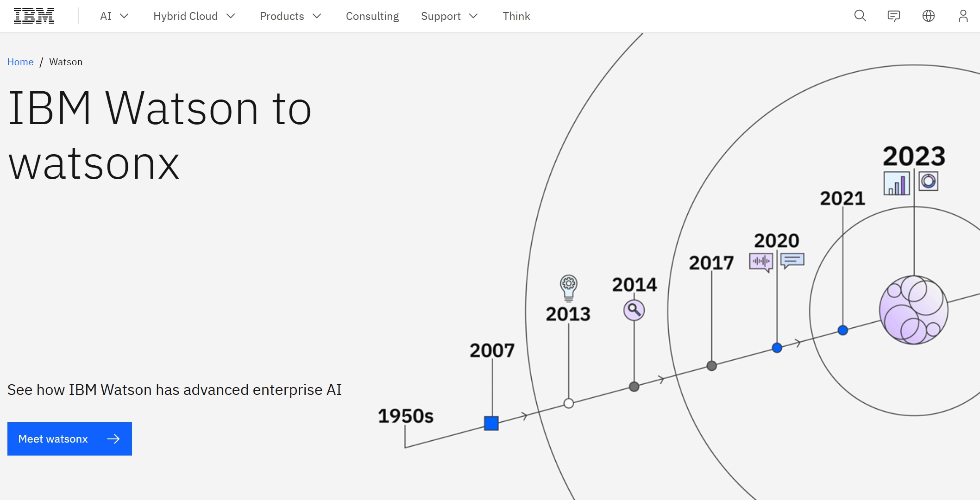Click the Meet watsonx button
This screenshot has width=980, height=500.
69,438
